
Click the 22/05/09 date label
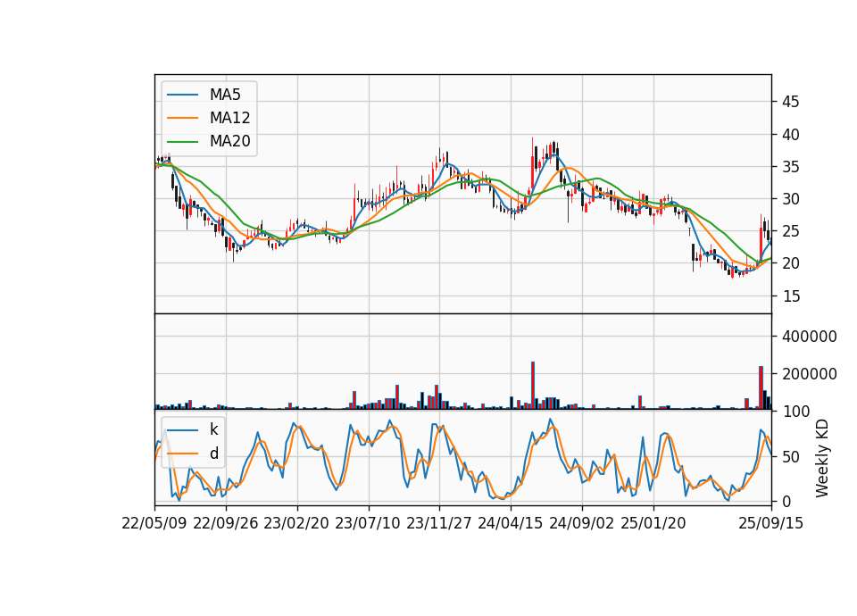(x=154, y=524)
